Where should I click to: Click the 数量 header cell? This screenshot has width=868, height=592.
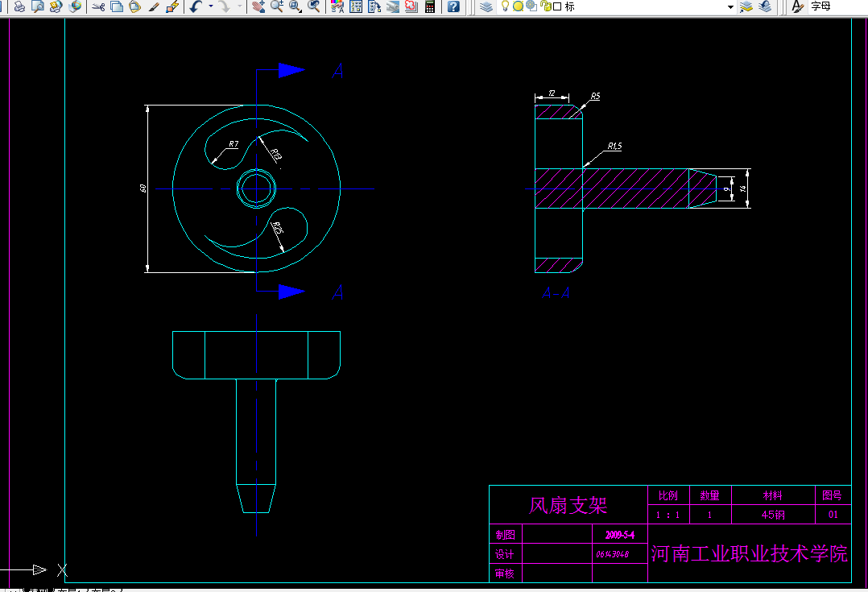pos(709,495)
